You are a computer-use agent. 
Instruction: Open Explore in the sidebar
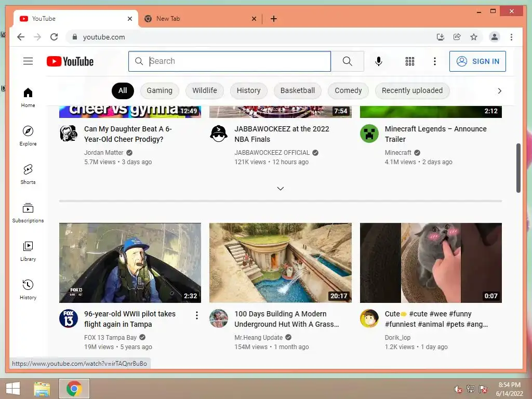click(28, 136)
